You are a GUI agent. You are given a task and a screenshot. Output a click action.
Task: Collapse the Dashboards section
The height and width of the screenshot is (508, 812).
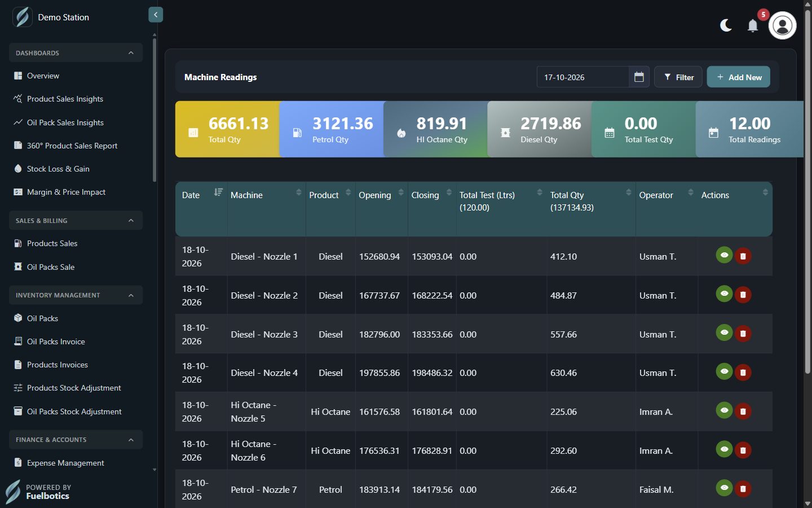[76, 52]
